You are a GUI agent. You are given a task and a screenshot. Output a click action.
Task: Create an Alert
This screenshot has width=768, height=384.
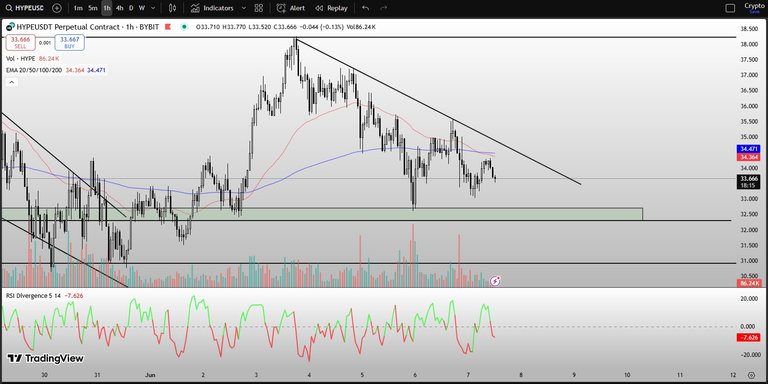coord(291,8)
